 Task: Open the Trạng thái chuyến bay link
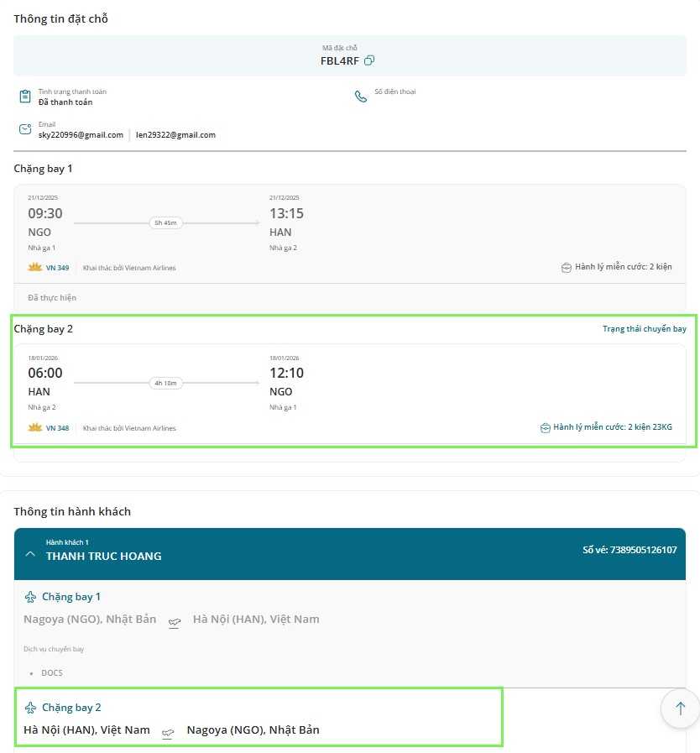coord(644,329)
